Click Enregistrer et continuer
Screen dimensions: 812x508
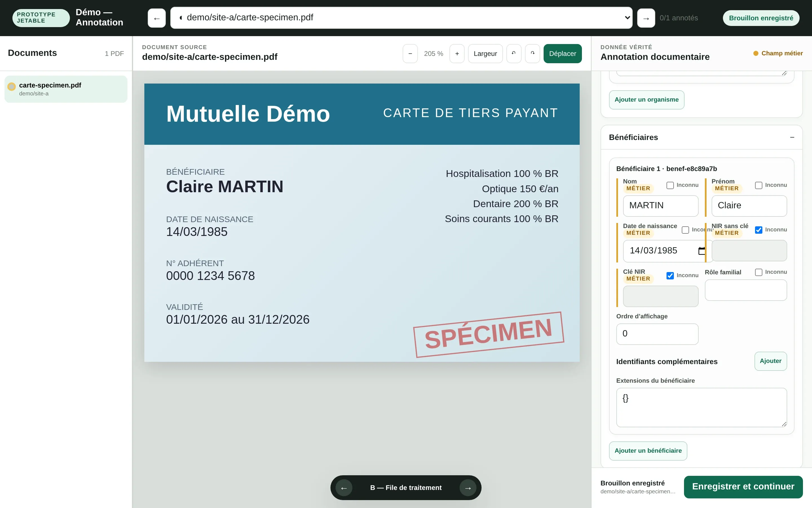click(x=743, y=487)
